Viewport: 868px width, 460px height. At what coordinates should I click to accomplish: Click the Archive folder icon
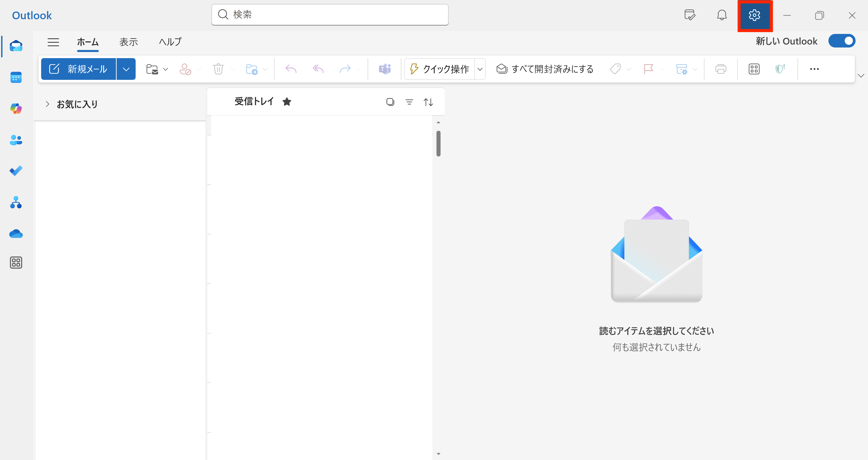[152, 69]
